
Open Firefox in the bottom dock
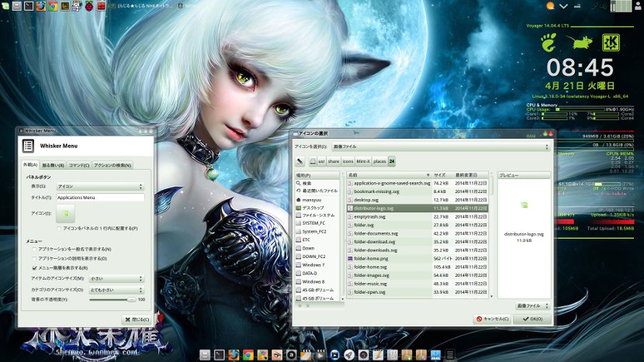234,354
